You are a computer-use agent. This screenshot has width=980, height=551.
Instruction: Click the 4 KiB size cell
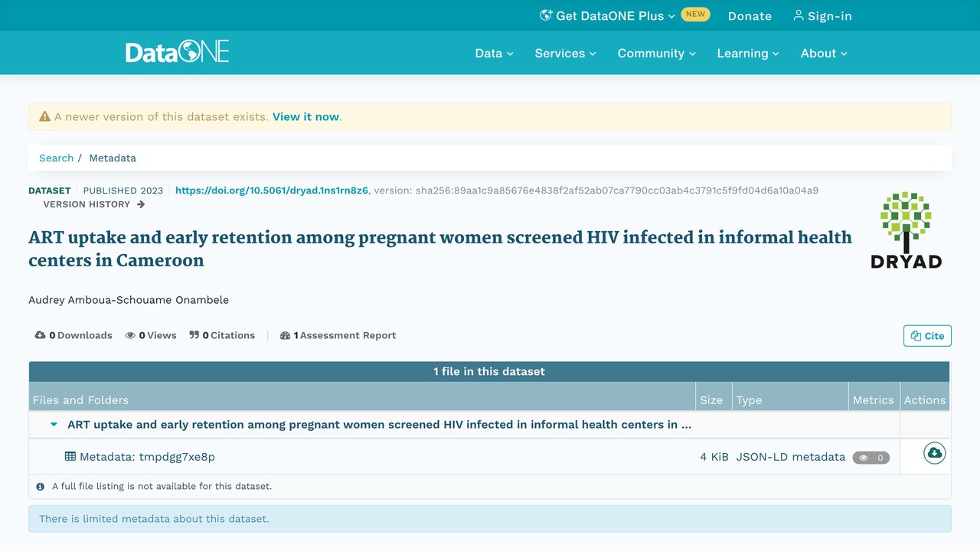coord(714,457)
